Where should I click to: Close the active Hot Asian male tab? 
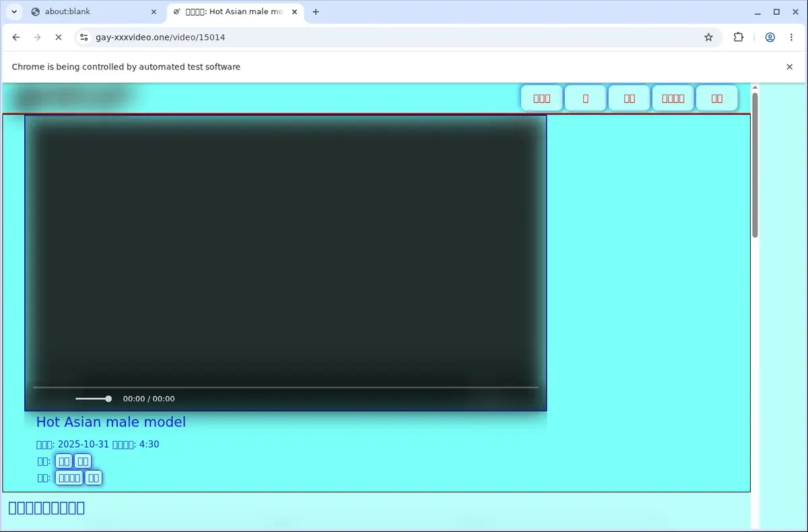pos(294,11)
